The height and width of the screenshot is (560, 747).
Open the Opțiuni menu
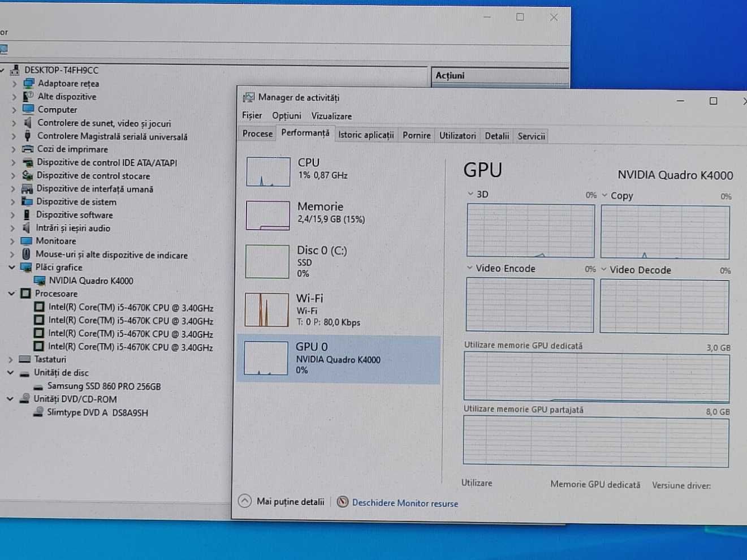coord(287,115)
